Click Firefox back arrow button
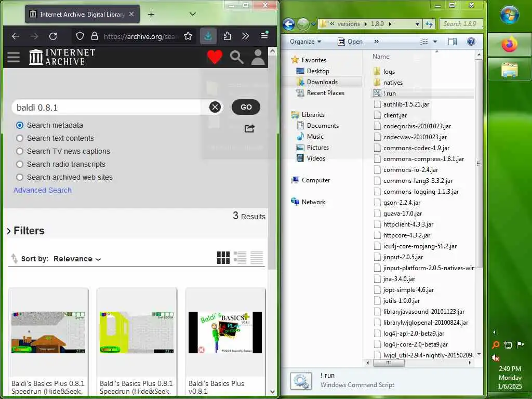This screenshot has height=399, width=532. pos(16,36)
